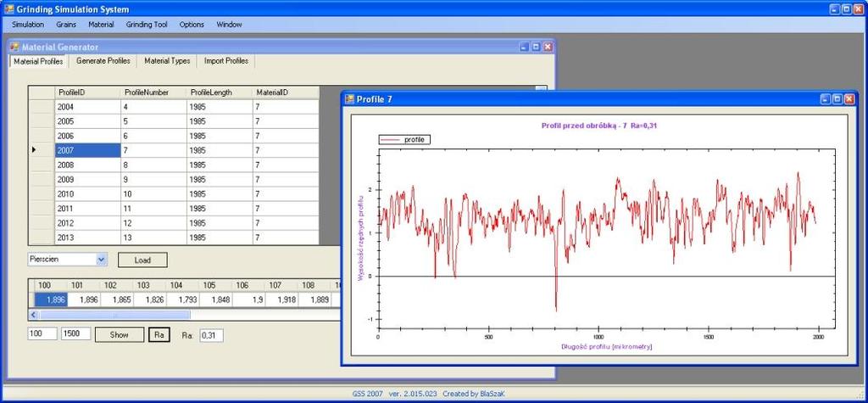The width and height of the screenshot is (868, 403).
Task: Switch to the Material Profiles tab
Action: (38, 62)
